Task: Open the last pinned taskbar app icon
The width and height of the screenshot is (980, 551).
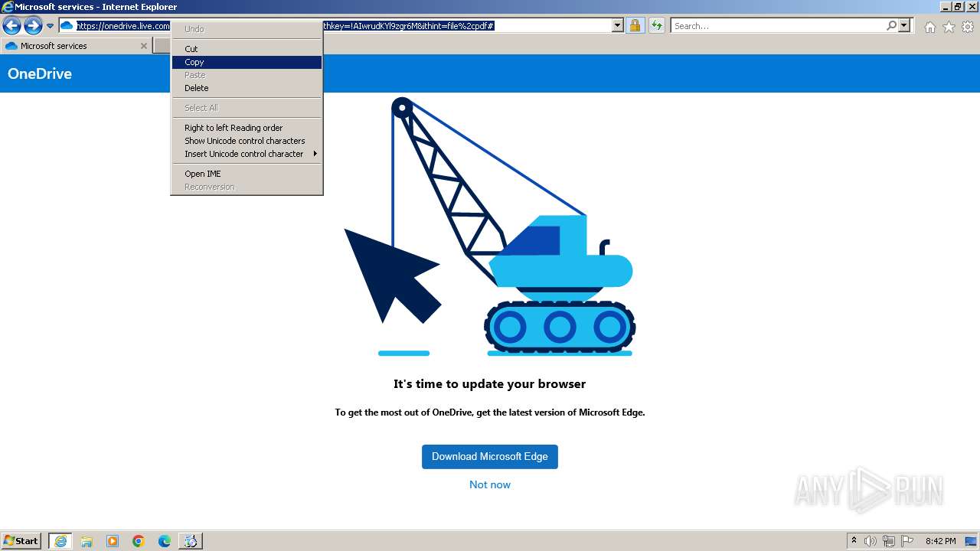Action: [x=191, y=541]
